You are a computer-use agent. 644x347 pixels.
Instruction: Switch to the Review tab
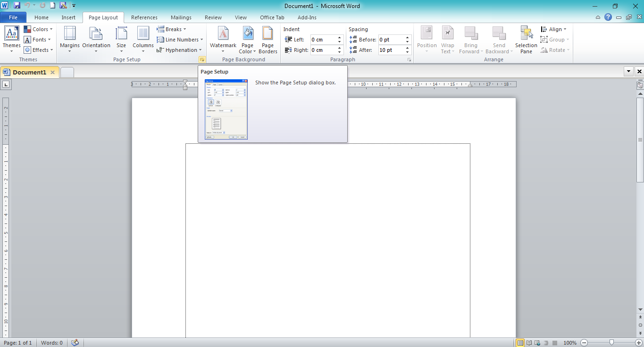point(213,17)
